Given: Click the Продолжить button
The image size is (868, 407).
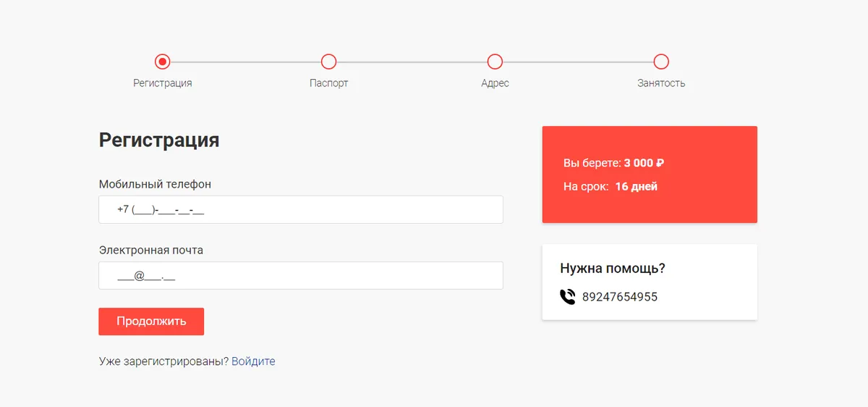Looking at the screenshot, I should 151,322.
